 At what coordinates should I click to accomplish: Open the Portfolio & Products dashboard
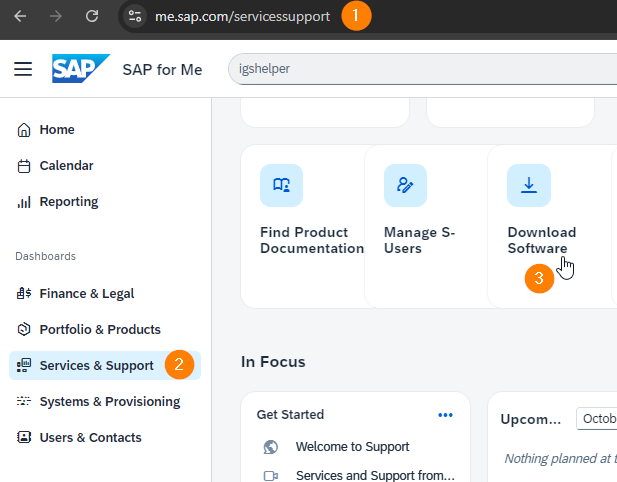click(x=100, y=329)
